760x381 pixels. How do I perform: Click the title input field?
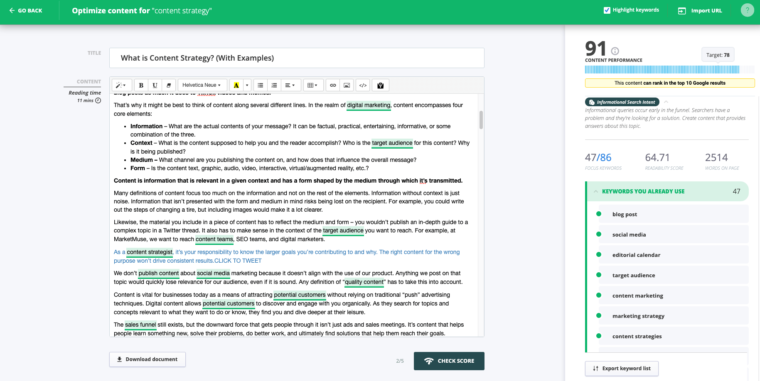(x=297, y=58)
